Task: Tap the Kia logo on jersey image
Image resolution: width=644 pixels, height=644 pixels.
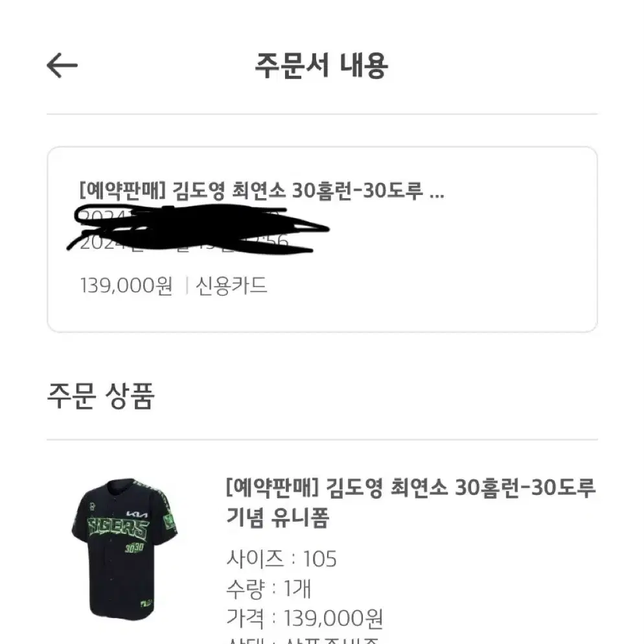Action: (x=137, y=514)
